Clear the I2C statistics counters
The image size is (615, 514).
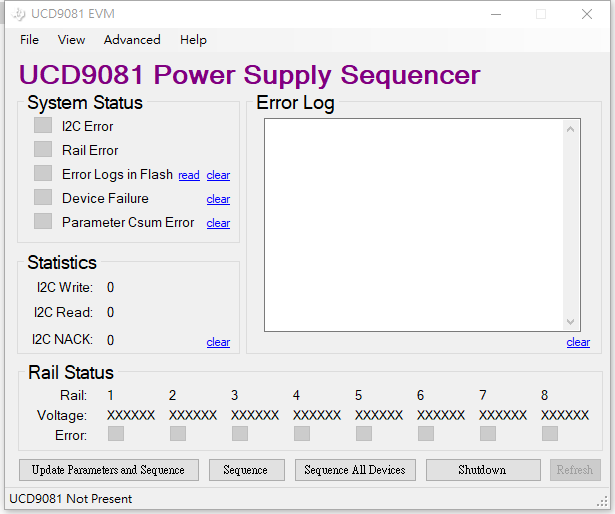[x=218, y=342]
